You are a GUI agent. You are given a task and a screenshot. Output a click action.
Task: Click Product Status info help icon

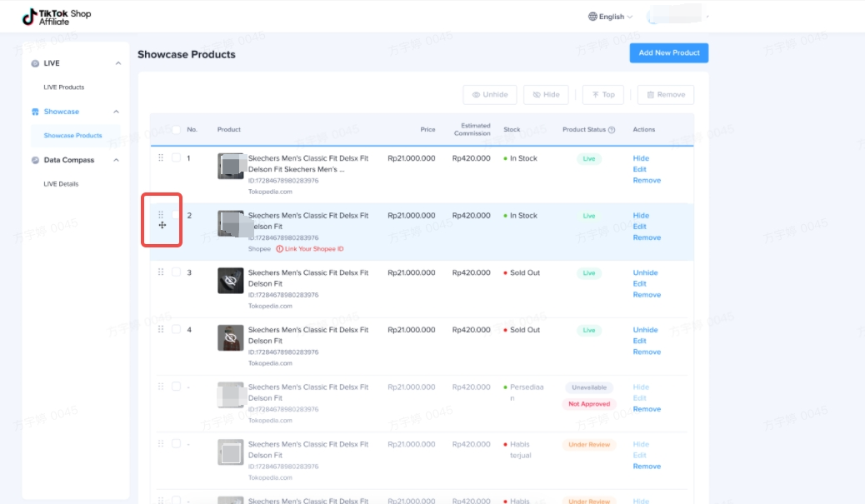(612, 130)
